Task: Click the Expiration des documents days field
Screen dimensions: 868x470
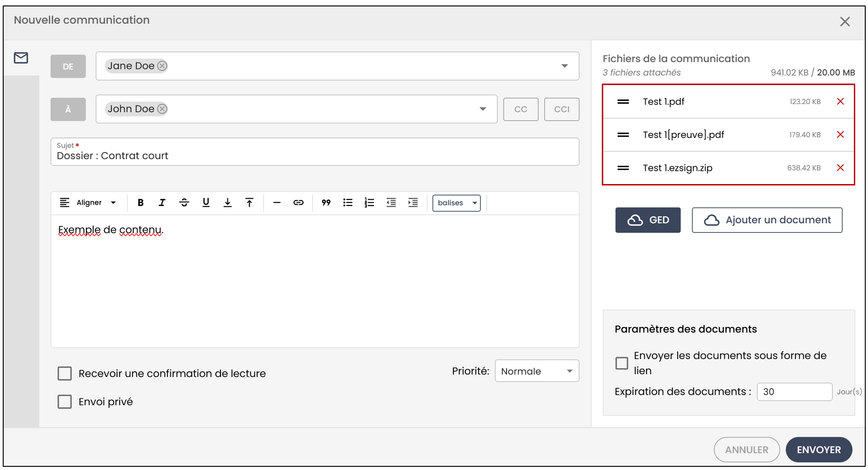Action: pyautogui.click(x=794, y=392)
